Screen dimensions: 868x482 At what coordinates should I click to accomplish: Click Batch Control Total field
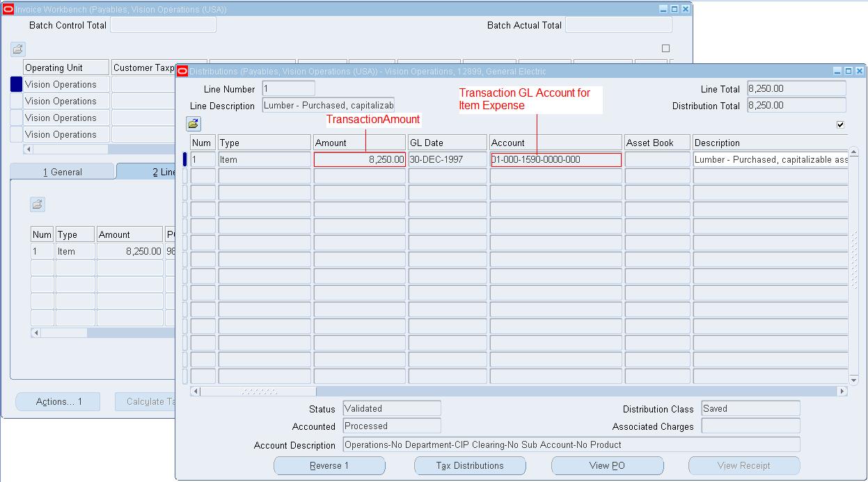[163, 25]
